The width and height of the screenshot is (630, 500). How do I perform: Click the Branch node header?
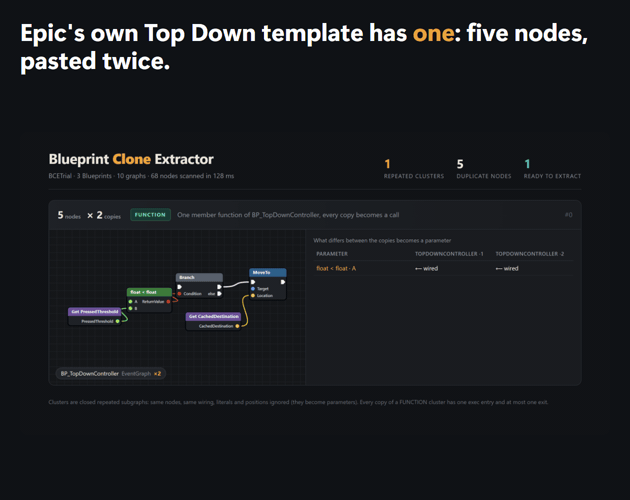[x=199, y=277]
